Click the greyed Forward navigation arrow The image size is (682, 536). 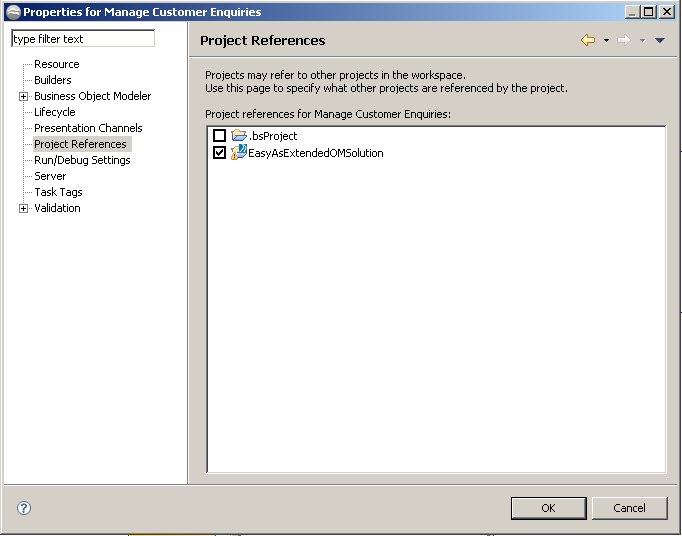624,40
